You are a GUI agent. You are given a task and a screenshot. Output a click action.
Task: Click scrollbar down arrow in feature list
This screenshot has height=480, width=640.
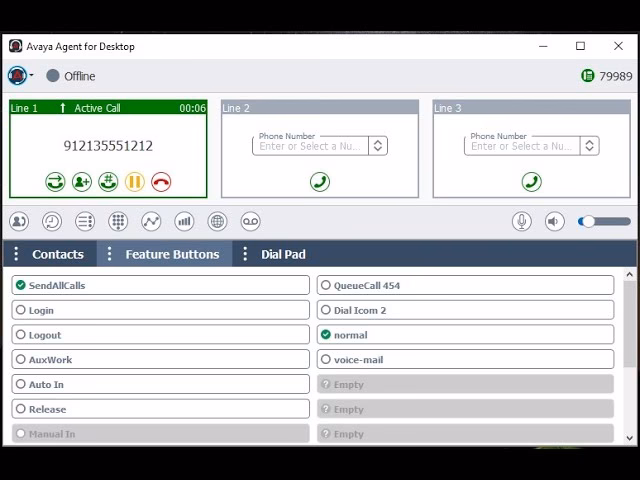point(629,438)
